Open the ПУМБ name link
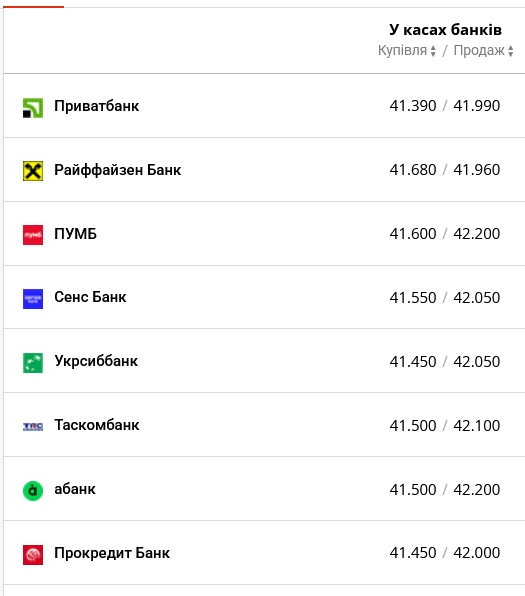 click(x=75, y=234)
